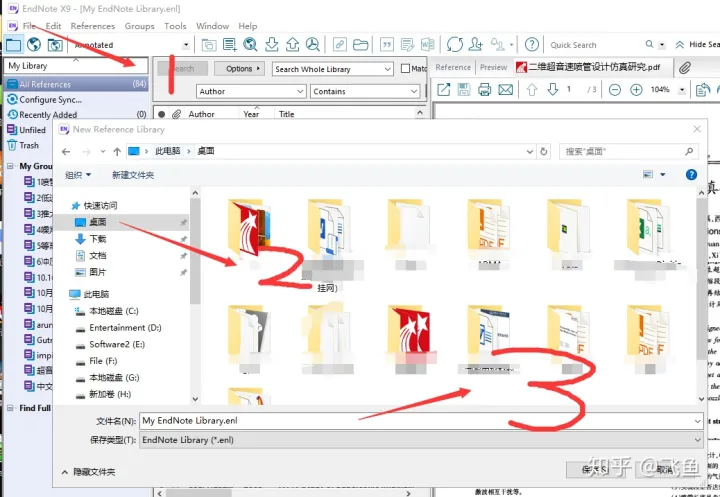
Task: Click Format Bibliography toolbar icon
Action: [x=407, y=45]
